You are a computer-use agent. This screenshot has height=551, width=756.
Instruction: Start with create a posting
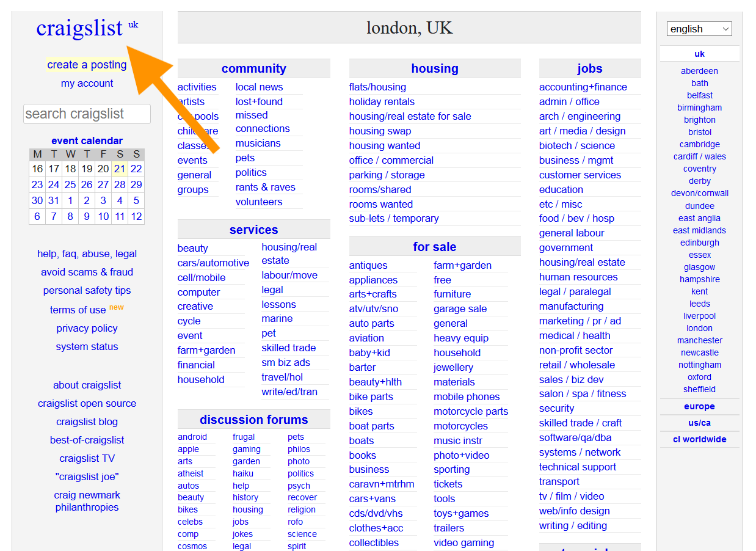click(87, 65)
